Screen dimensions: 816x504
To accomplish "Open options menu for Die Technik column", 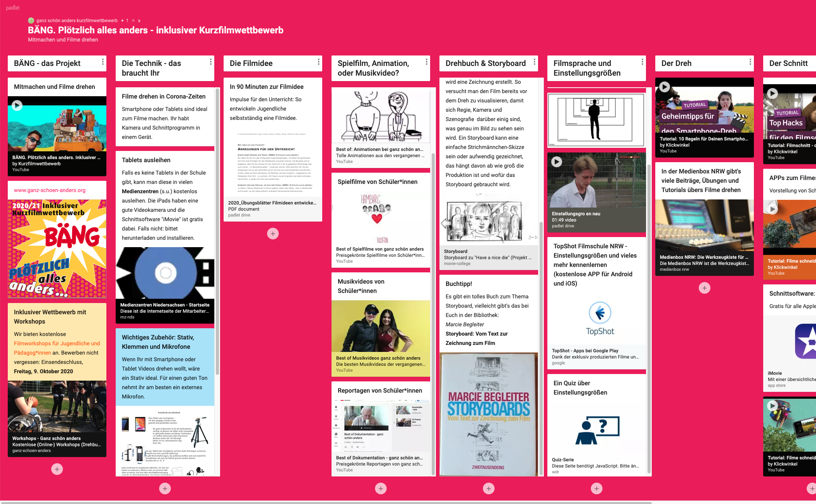I will pyautogui.click(x=210, y=62).
